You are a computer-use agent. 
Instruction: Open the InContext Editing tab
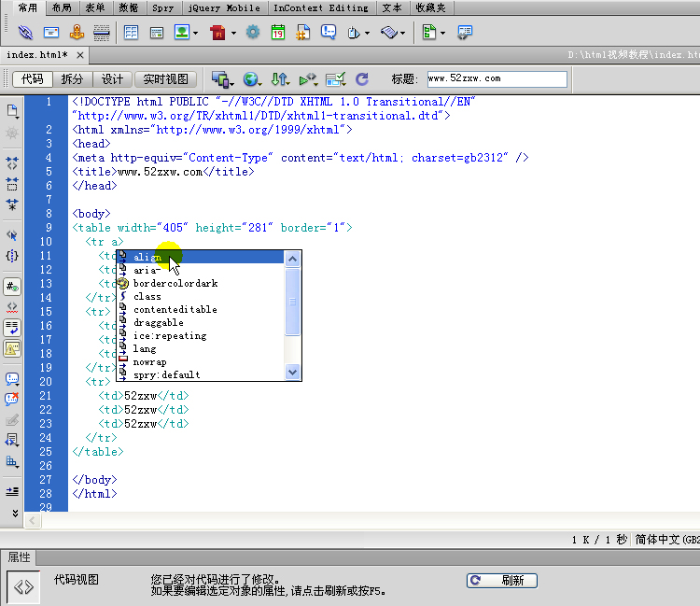point(321,7)
